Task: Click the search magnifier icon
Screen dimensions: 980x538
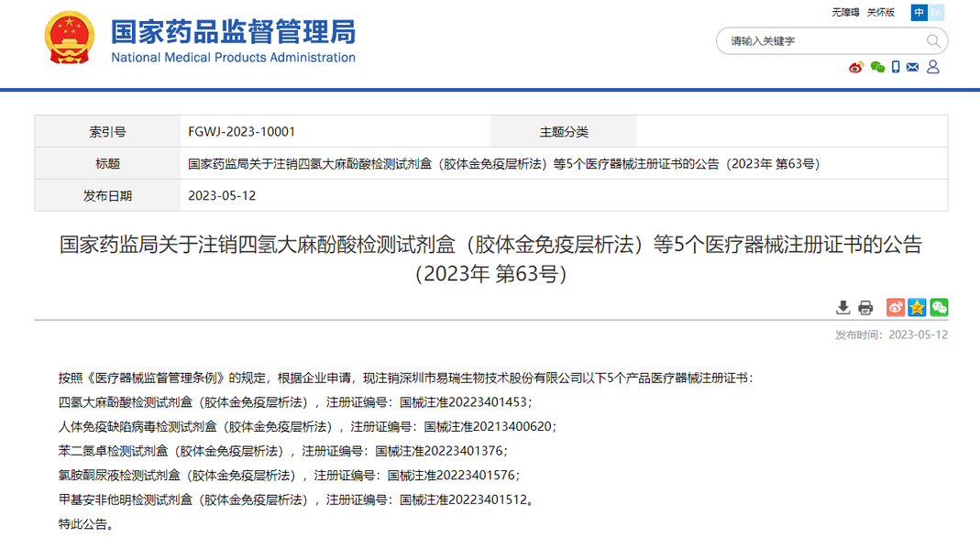Action: tap(933, 41)
